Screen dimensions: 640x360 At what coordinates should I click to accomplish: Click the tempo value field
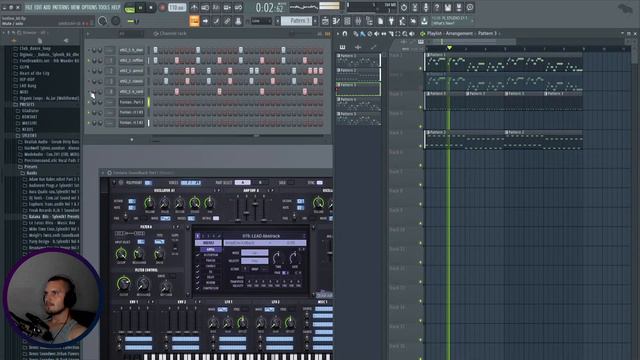(x=177, y=8)
